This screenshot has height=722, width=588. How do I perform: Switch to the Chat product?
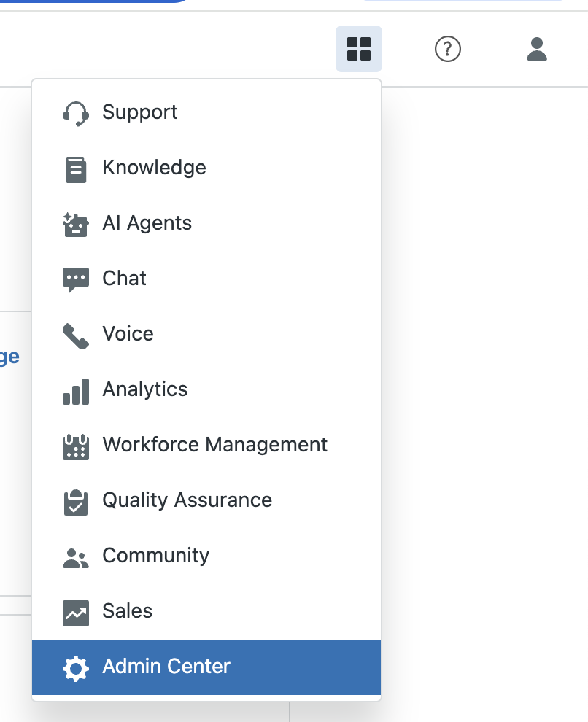tap(123, 278)
